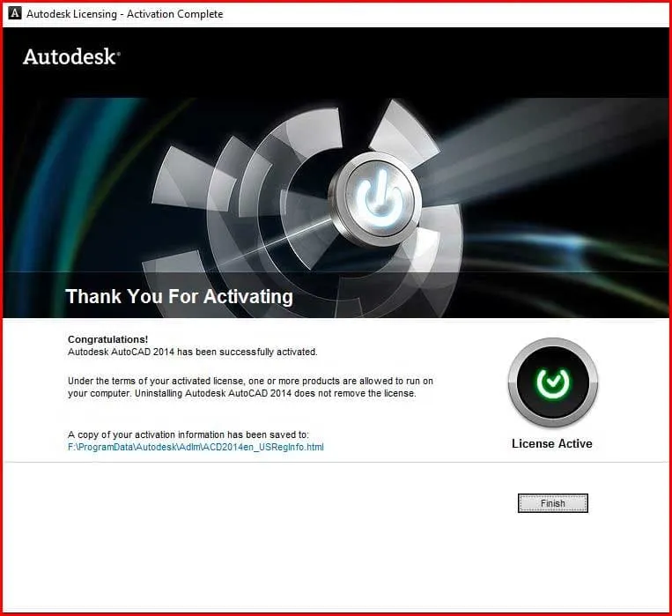Click the "License Active" label
The width and height of the screenshot is (672, 616).
pyautogui.click(x=552, y=443)
